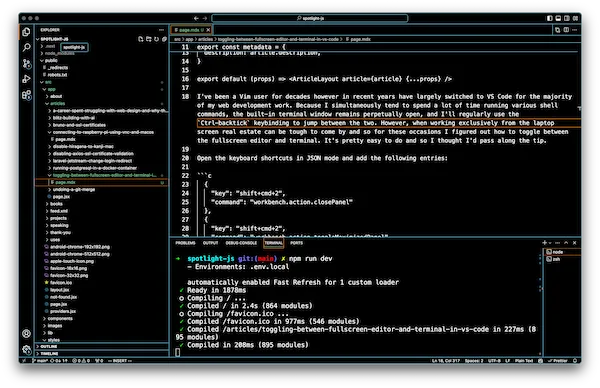Click Prettier in the status bar
The image size is (600, 388).
[558, 360]
